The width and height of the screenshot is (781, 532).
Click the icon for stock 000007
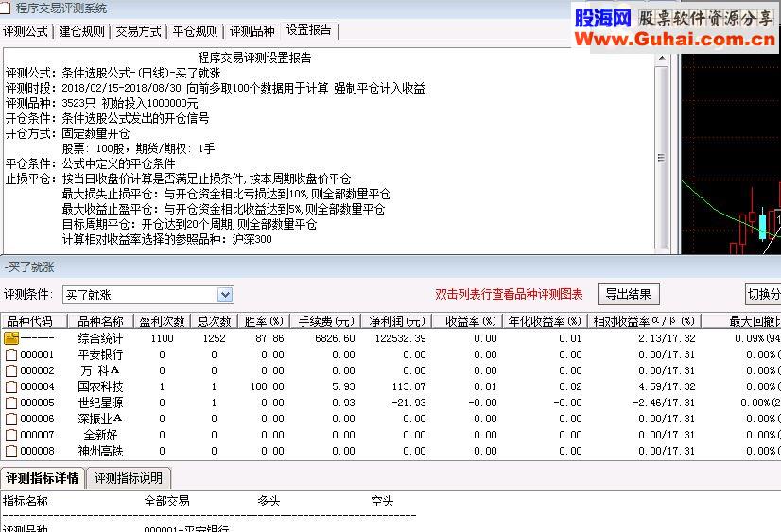(11, 435)
